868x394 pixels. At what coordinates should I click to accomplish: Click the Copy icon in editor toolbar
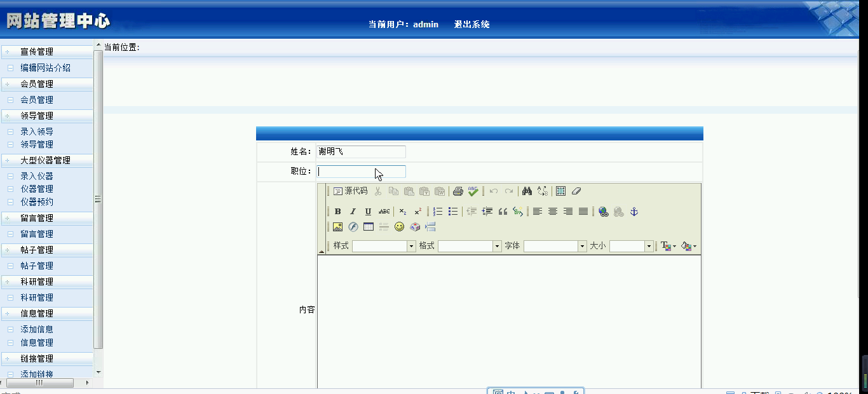pyautogui.click(x=394, y=191)
